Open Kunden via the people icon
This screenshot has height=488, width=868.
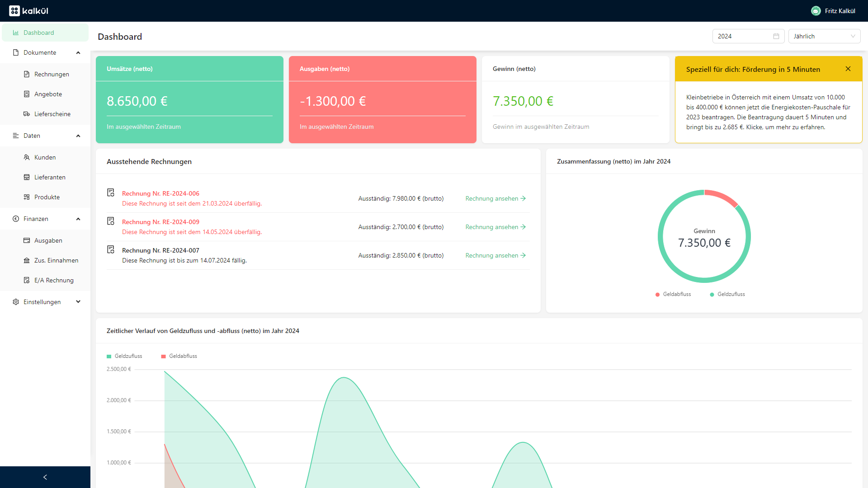(x=27, y=157)
